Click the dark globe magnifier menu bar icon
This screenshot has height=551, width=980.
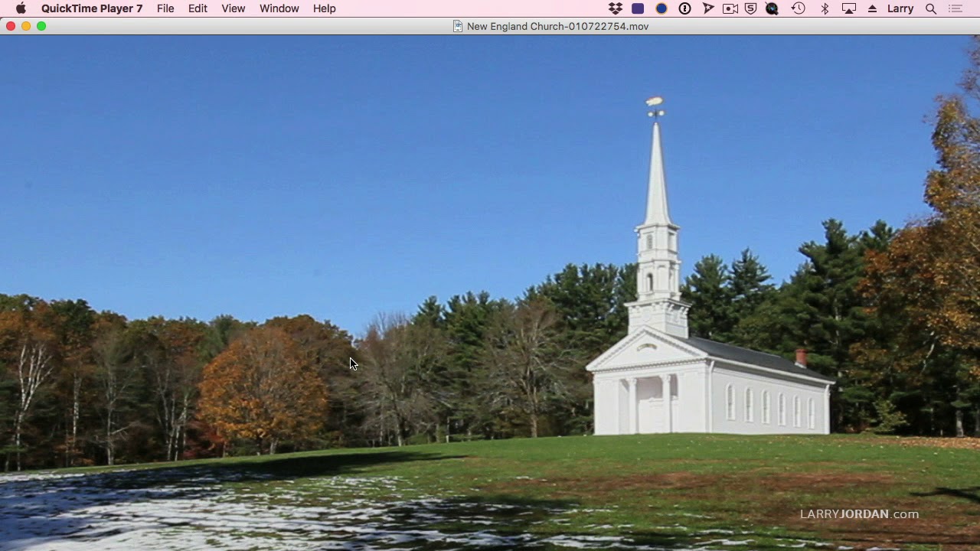click(x=773, y=8)
